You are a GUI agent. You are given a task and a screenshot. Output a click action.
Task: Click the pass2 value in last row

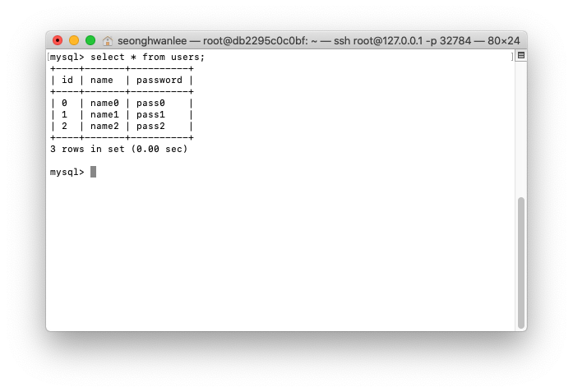click(150, 126)
